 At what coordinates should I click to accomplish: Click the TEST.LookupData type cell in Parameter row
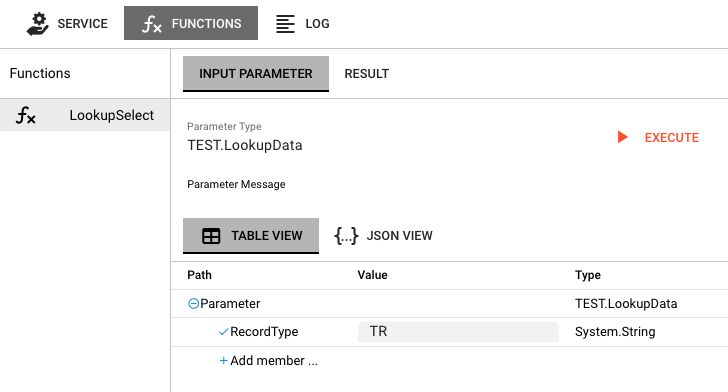tap(626, 304)
